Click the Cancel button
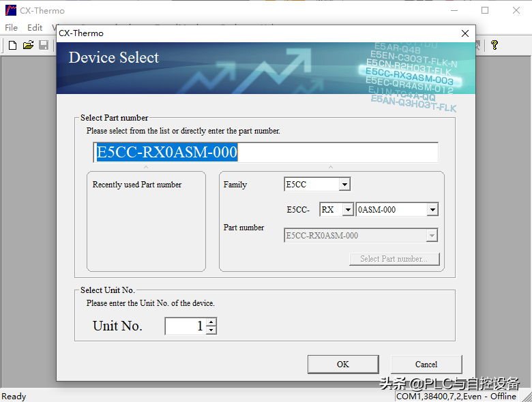The height and width of the screenshot is (402, 532). click(426, 364)
